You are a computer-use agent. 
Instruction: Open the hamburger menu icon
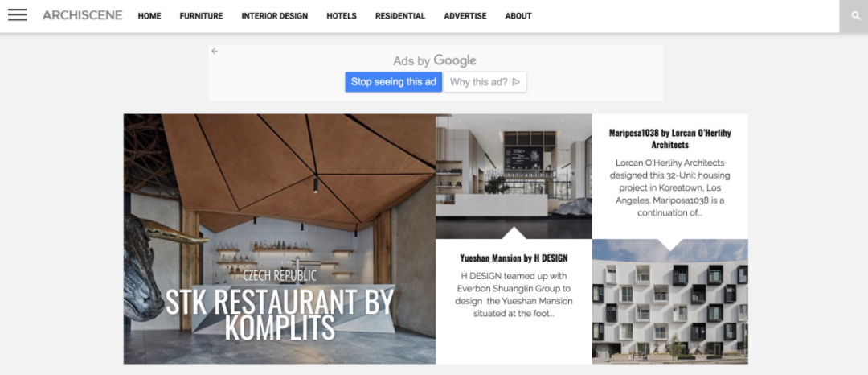pos(17,15)
